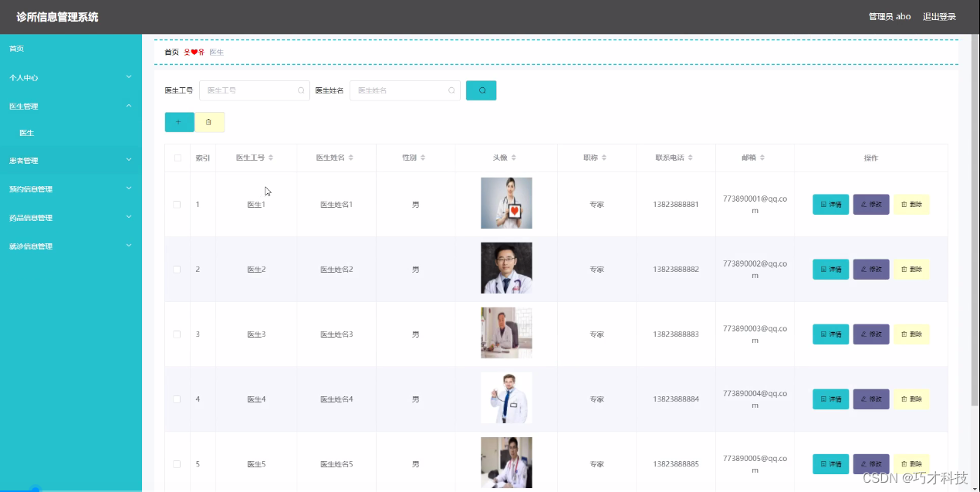980x492 pixels.
Task: Expand the 药品信息管理 sidebar menu
Action: coord(71,217)
